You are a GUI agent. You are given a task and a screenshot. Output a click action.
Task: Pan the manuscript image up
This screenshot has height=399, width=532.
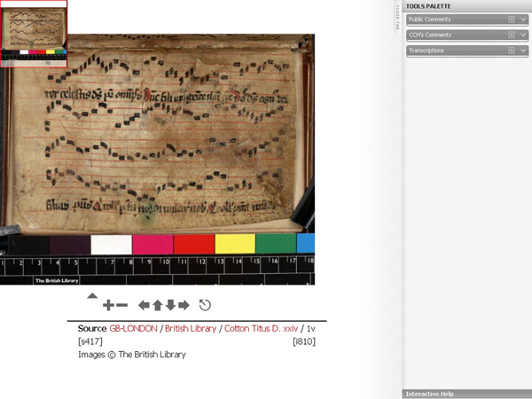[158, 305]
